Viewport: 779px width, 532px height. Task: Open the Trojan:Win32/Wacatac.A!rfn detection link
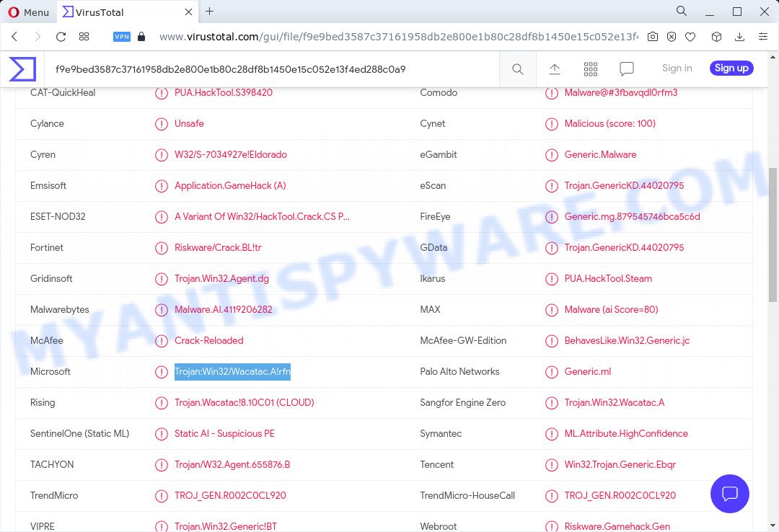[232, 371]
